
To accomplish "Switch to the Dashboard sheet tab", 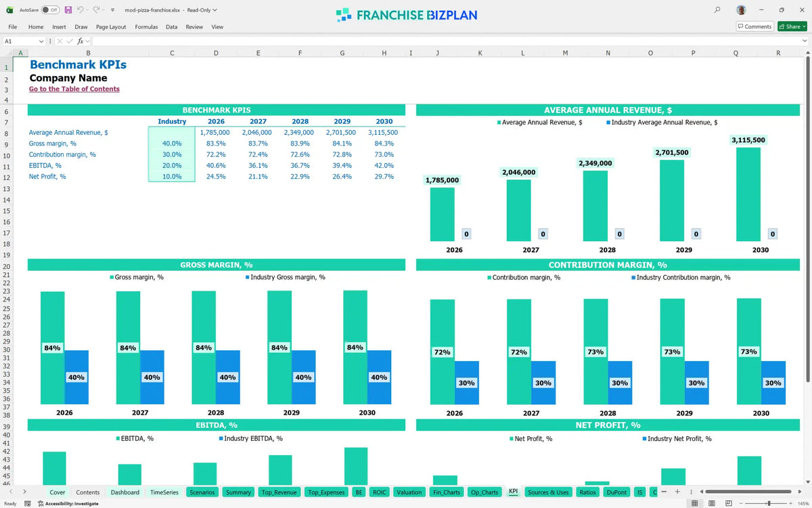I will point(125,492).
